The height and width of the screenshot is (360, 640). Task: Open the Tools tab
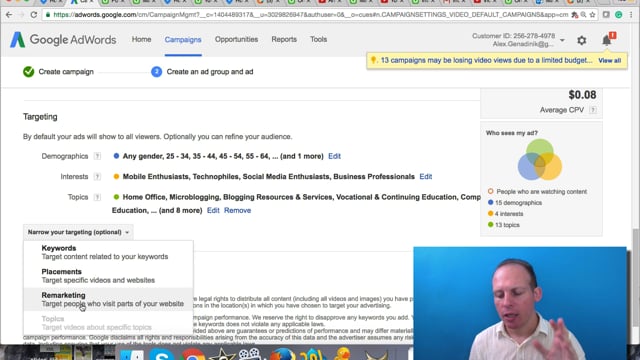point(318,40)
